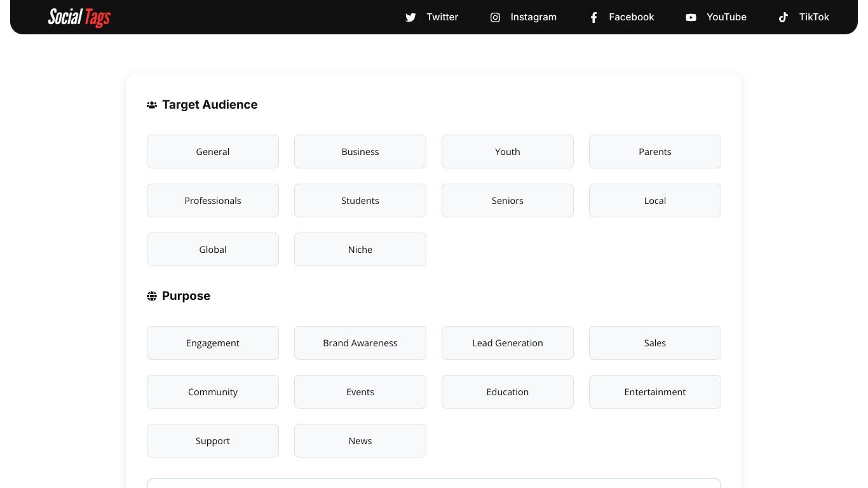
Task: Choose the Niche audience option
Action: click(360, 249)
